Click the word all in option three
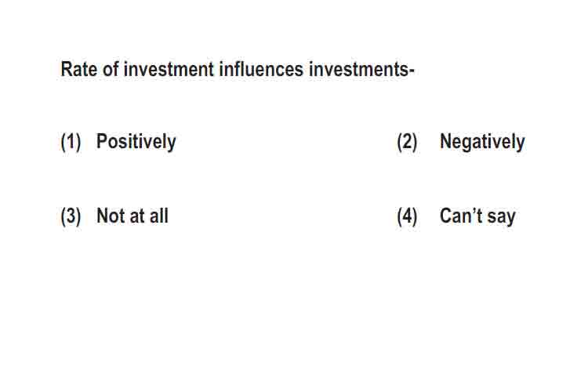588x392 pixels. click(159, 216)
